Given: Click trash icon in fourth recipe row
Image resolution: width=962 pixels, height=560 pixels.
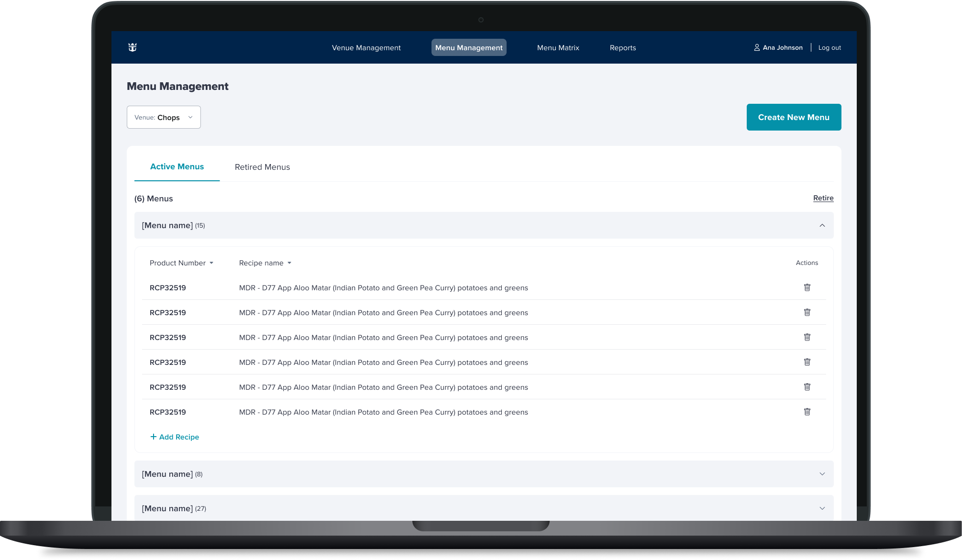Looking at the screenshot, I should point(807,362).
